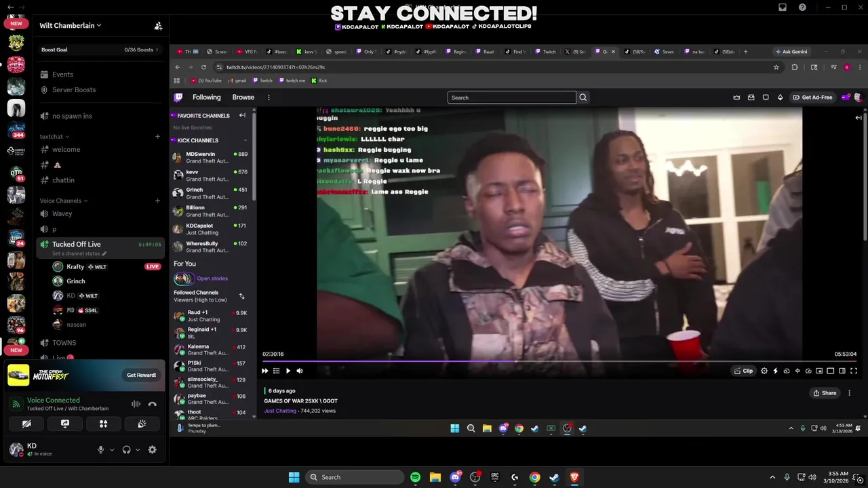Open Discord headphone output options arrow
Screen dimensions: 868x488
(x=138, y=449)
